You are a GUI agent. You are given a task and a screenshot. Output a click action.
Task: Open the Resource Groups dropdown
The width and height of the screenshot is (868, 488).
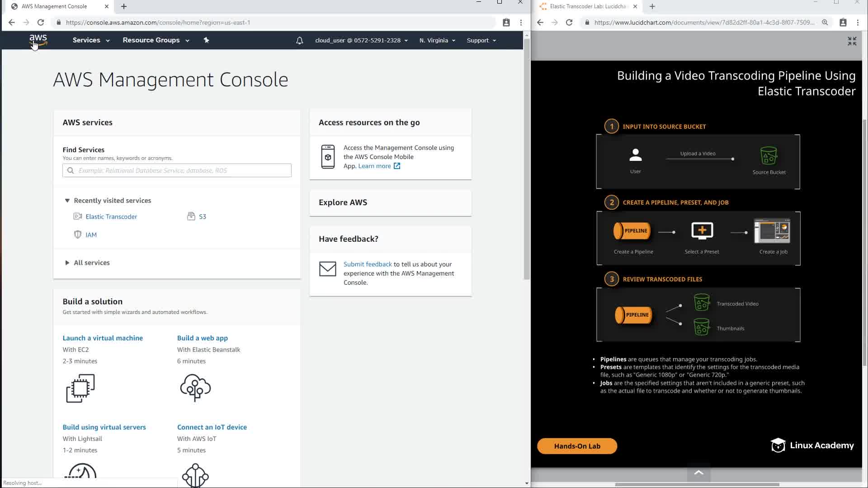[x=156, y=40]
